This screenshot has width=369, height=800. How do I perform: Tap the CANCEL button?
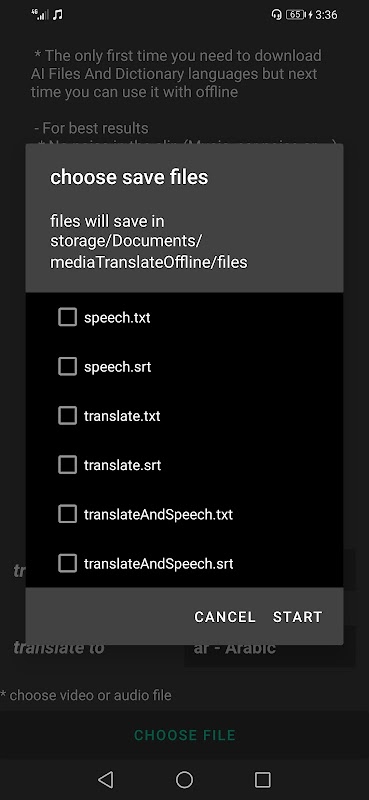pos(225,617)
